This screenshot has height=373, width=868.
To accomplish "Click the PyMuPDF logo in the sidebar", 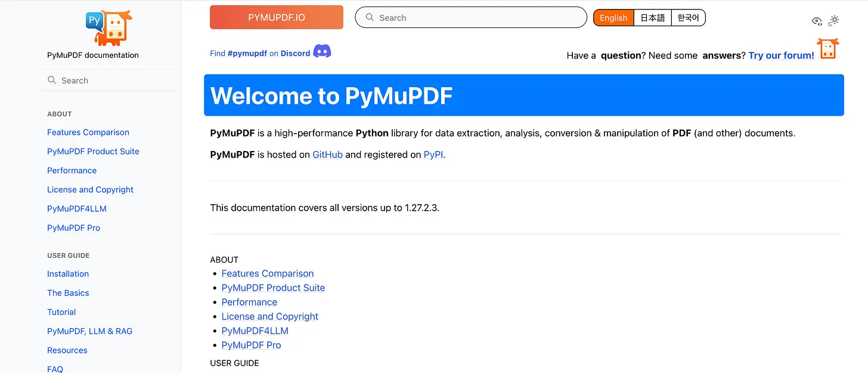I will [x=108, y=27].
